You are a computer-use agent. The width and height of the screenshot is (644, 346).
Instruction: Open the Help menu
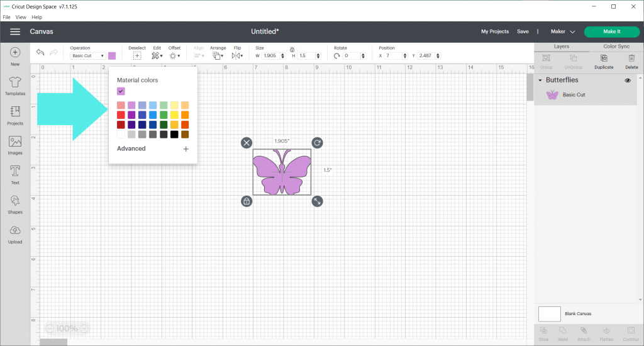(x=37, y=17)
